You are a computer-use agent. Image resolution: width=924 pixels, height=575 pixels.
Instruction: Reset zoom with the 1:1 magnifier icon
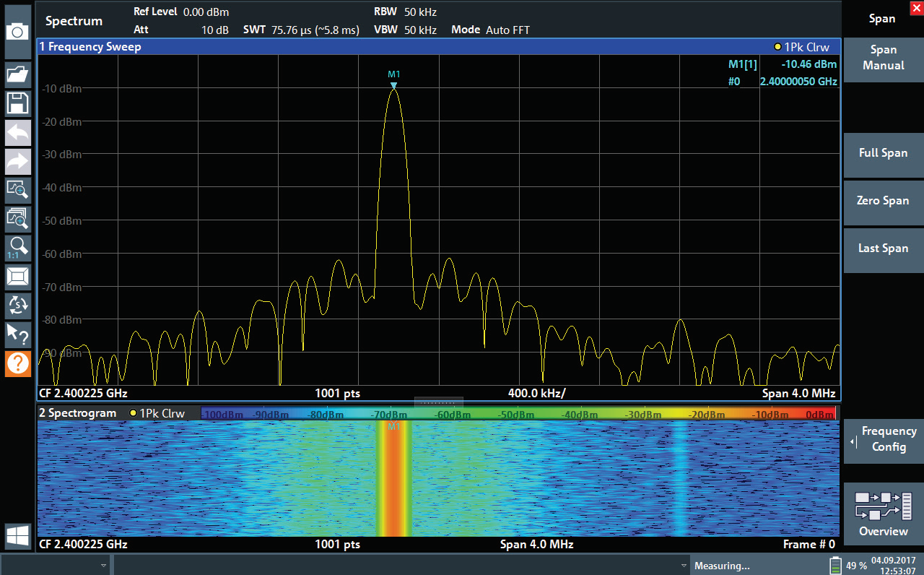pos(17,247)
